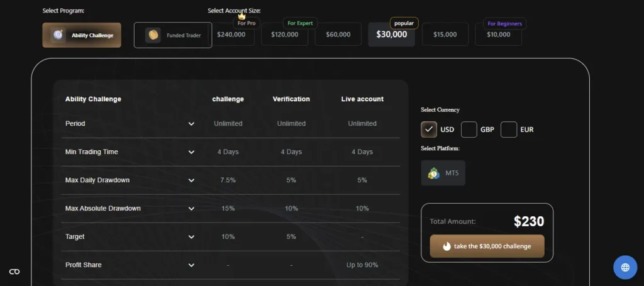Click the 10% challenge Target value
Screen dimensions: 644x286
[x=228, y=237]
